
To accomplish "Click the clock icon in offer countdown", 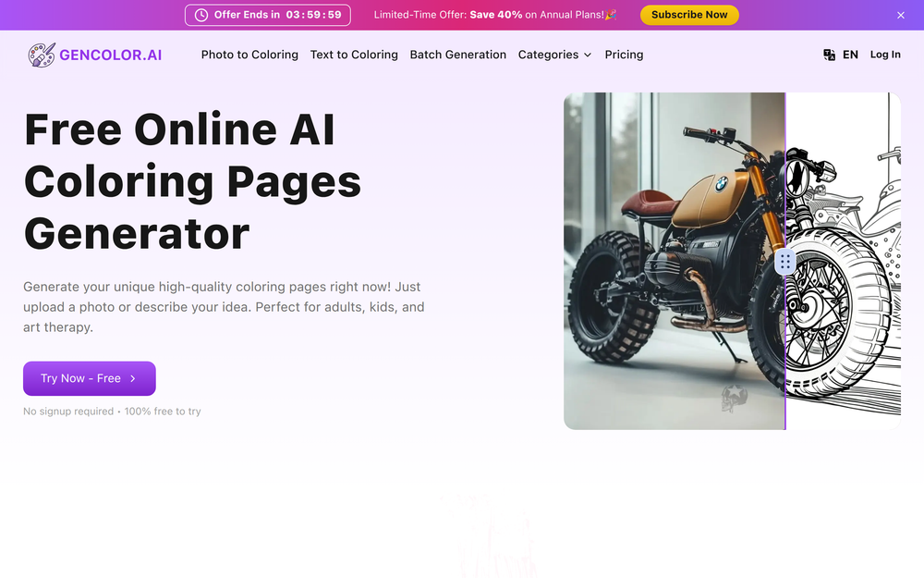I will tap(201, 16).
